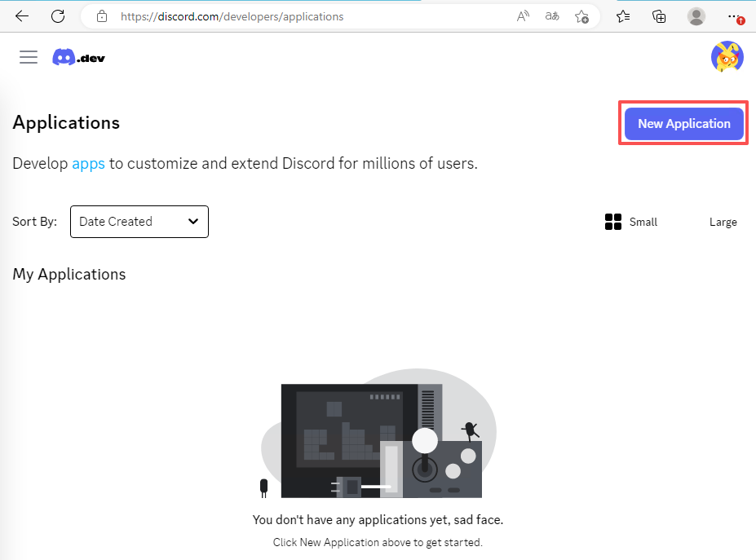Click the empty applications illustration
Image resolution: width=756 pixels, height=560 pixels.
point(378,434)
